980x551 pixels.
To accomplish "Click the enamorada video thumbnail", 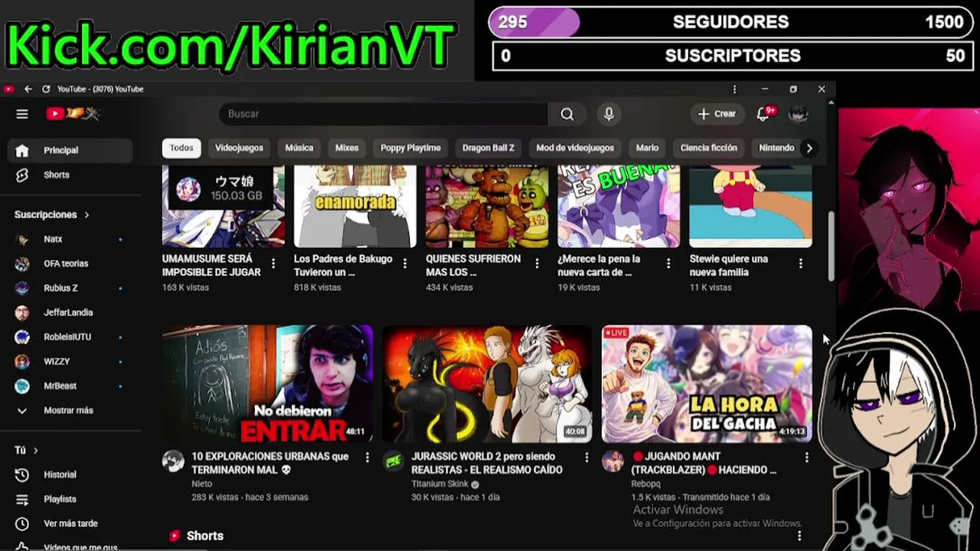I will [x=355, y=206].
